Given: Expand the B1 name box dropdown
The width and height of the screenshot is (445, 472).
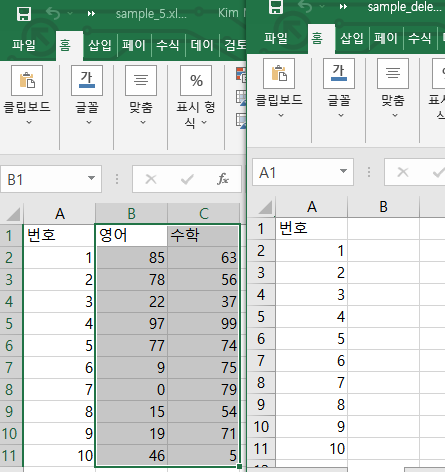Looking at the screenshot, I should point(91,178).
